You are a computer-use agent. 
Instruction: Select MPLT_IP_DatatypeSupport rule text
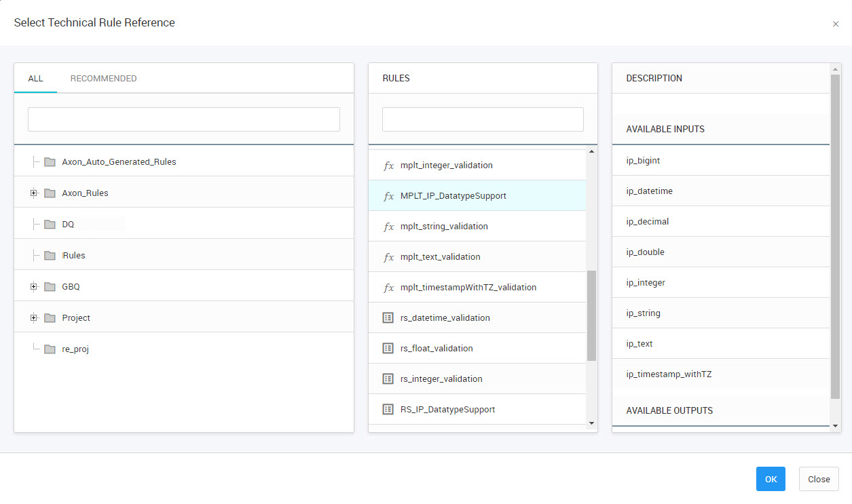click(x=453, y=196)
